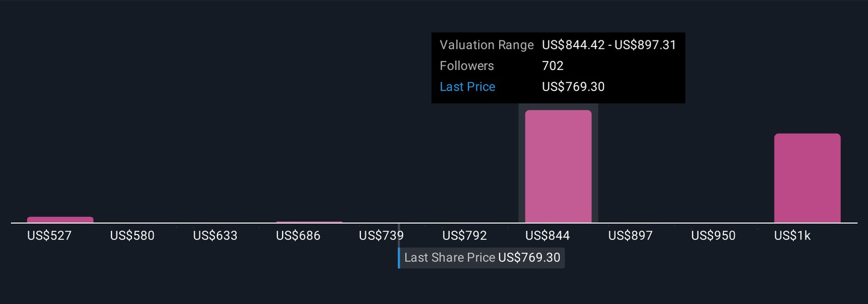Click the US$897 axis label
The width and height of the screenshot is (868, 304).
click(x=630, y=236)
